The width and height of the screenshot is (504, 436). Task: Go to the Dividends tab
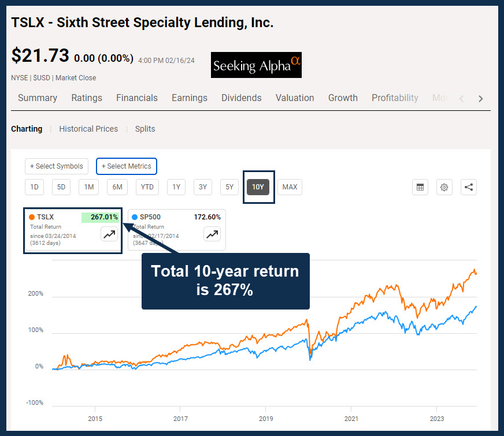241,98
